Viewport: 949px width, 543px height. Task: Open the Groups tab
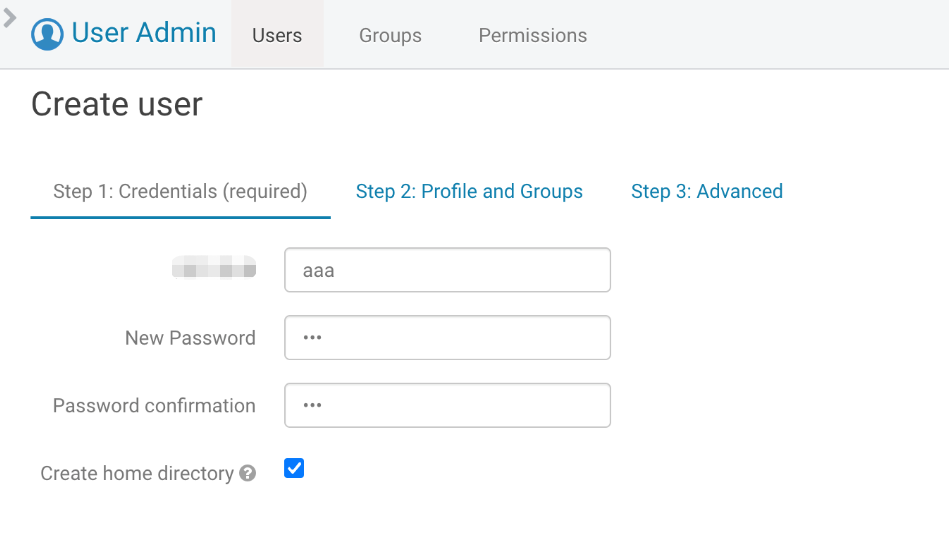click(x=390, y=35)
